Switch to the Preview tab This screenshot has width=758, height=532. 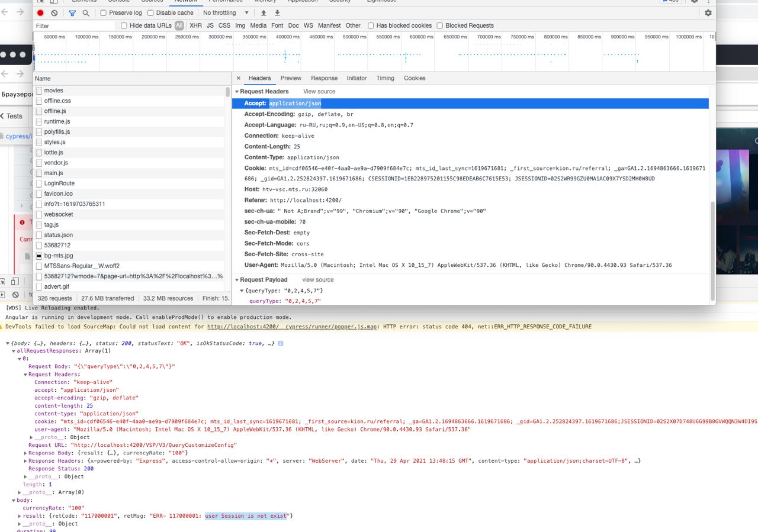[291, 78]
